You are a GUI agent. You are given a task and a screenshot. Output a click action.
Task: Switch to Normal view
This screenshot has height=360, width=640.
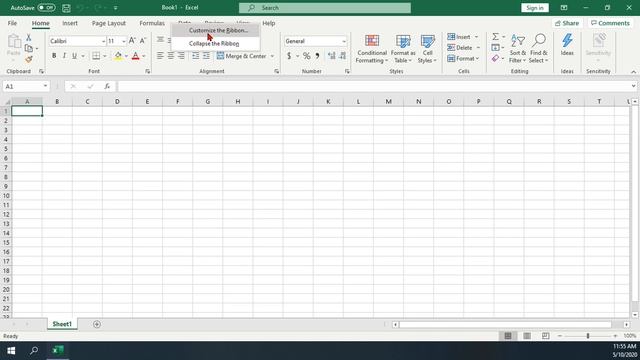tap(508, 336)
